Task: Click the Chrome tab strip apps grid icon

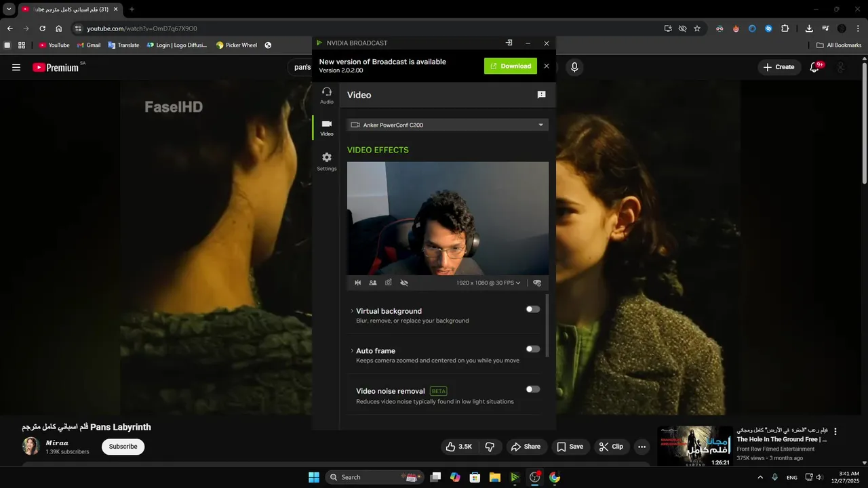Action: pos(22,45)
